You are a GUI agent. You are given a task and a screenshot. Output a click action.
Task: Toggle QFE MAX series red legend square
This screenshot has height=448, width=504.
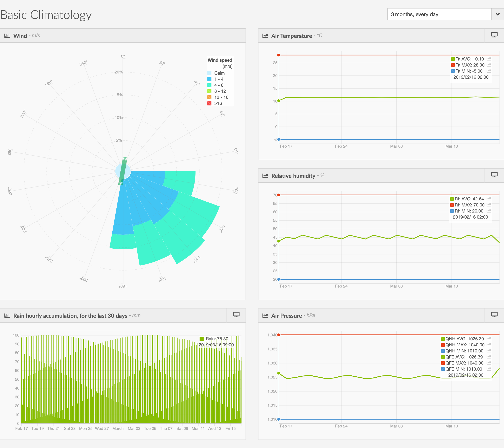click(x=443, y=363)
